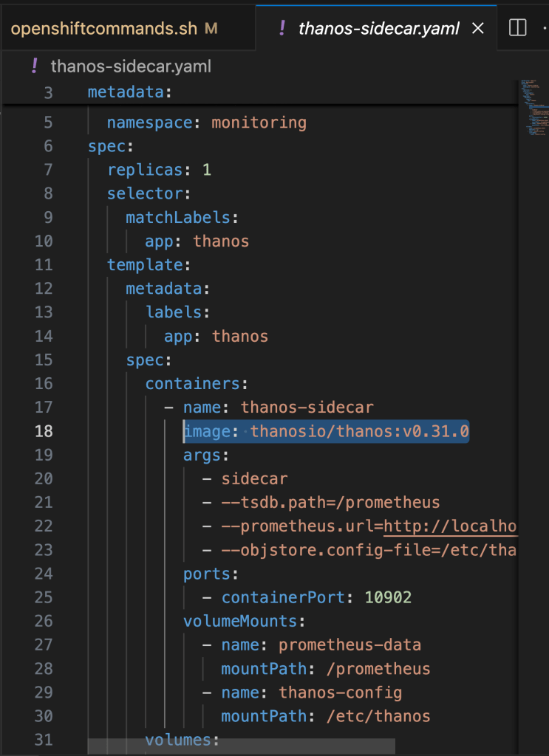The height and width of the screenshot is (756, 549).
Task: Click 'app: thanos' on line 10
Action: click(197, 241)
